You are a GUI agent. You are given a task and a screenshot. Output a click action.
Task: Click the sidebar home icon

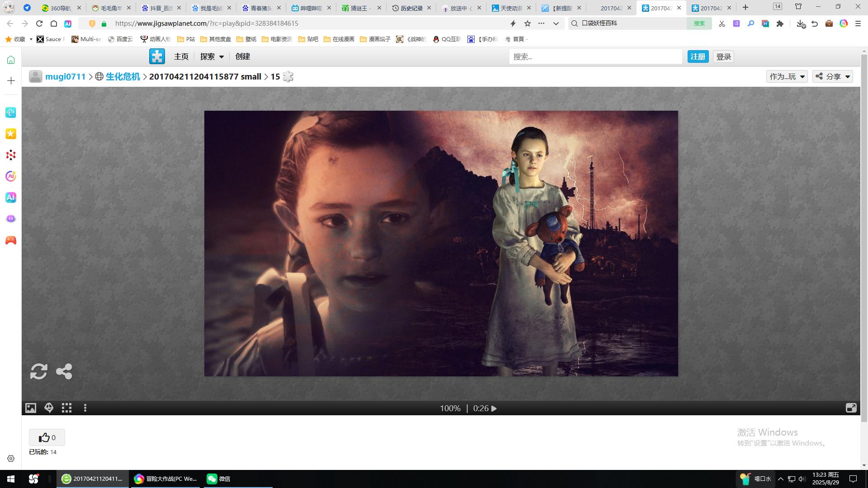tap(11, 60)
